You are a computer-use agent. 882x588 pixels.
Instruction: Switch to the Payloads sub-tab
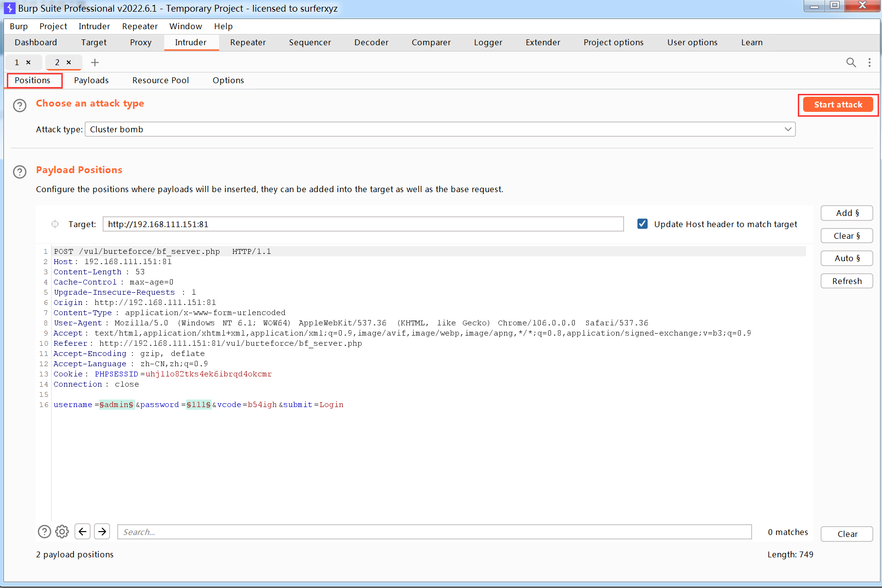click(91, 80)
